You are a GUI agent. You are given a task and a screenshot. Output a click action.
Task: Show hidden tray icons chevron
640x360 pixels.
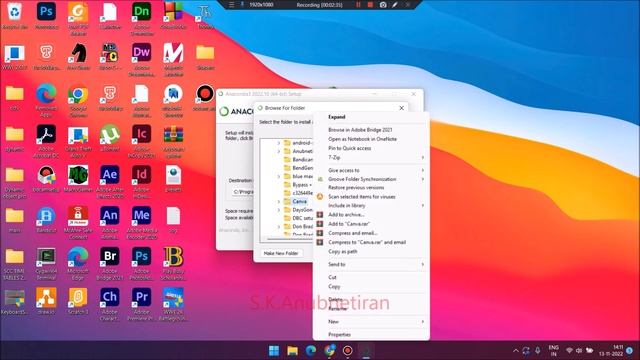pyautogui.click(x=516, y=351)
